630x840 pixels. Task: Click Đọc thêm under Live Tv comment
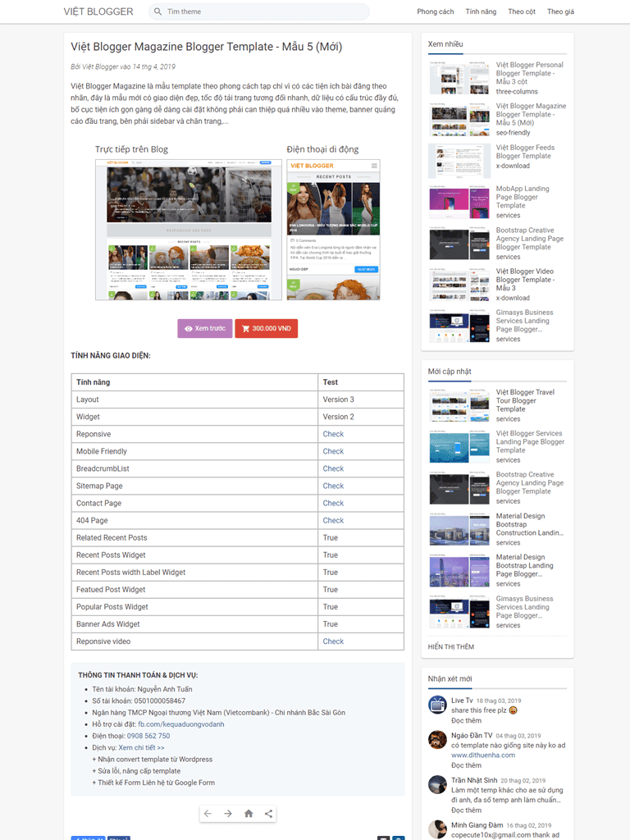coord(466,720)
